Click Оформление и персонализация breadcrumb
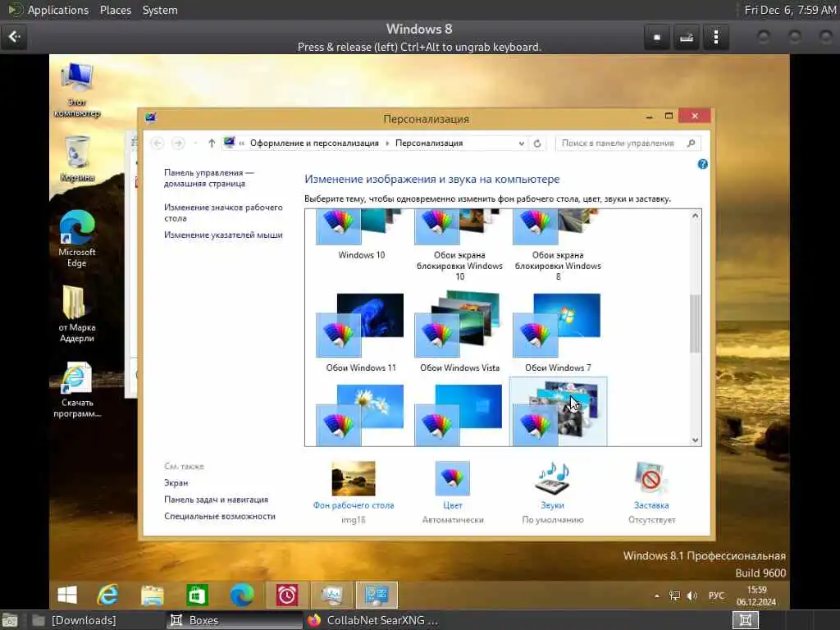Image resolution: width=840 pixels, height=630 pixels. (314, 143)
